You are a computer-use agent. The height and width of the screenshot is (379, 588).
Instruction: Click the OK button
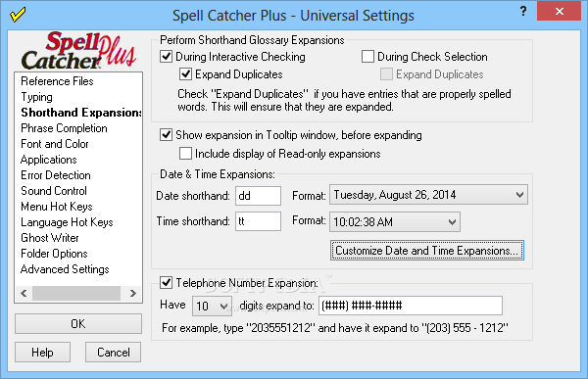78,324
